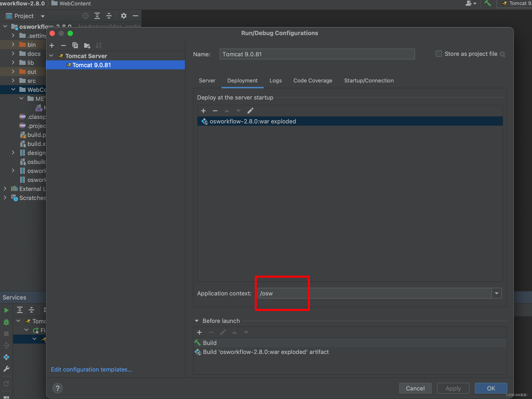The height and width of the screenshot is (399, 532).
Task: Click the add before-launch task icon
Action: [200, 332]
